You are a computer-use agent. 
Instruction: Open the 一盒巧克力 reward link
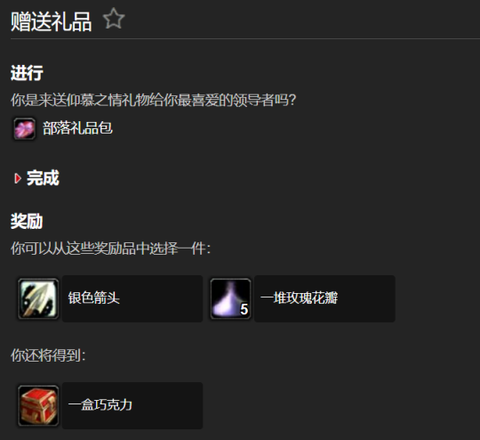coord(100,405)
